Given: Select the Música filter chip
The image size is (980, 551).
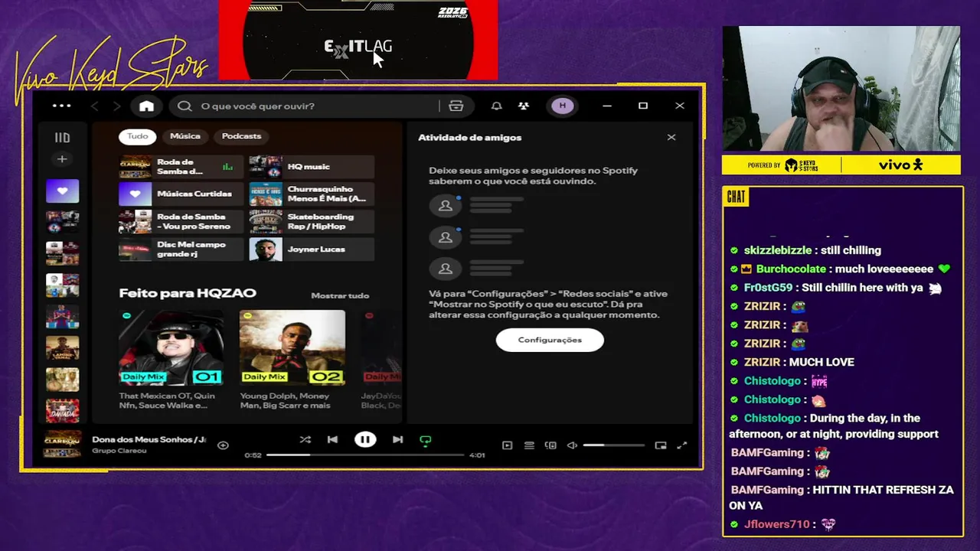Looking at the screenshot, I should (x=185, y=136).
